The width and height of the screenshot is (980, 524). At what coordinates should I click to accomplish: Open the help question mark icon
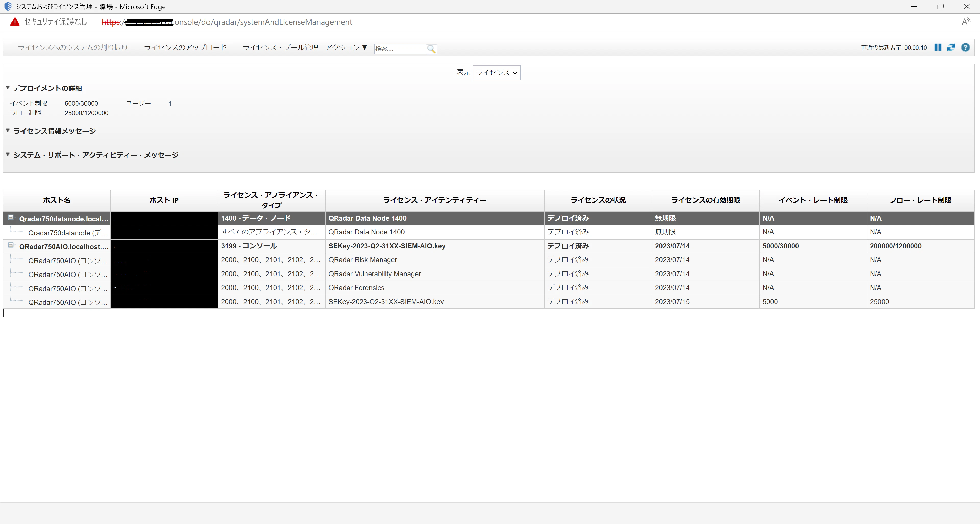(x=965, y=47)
